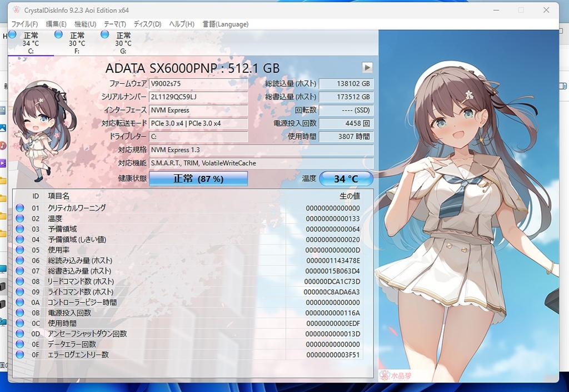
Task: Select the 使用率 attribute name
Action: pos(58,250)
